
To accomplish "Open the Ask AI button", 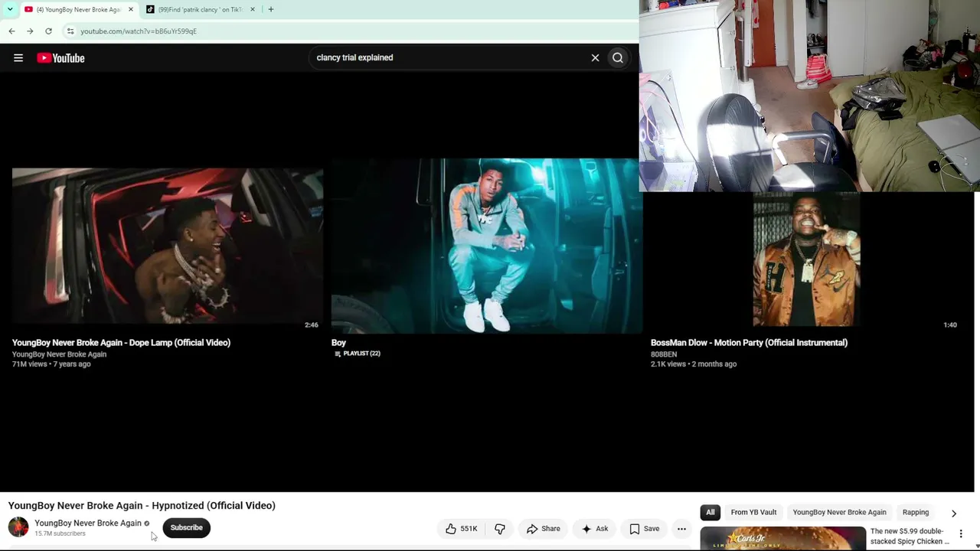I will point(595,529).
